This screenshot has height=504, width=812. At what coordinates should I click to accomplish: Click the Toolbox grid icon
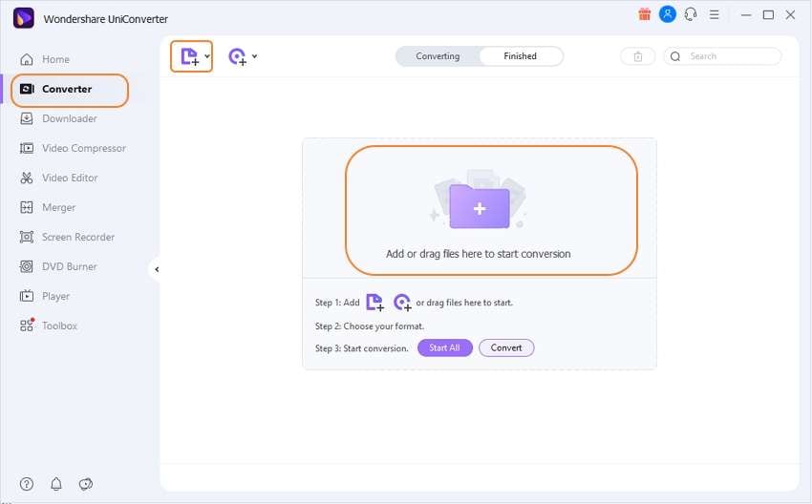click(x=27, y=325)
